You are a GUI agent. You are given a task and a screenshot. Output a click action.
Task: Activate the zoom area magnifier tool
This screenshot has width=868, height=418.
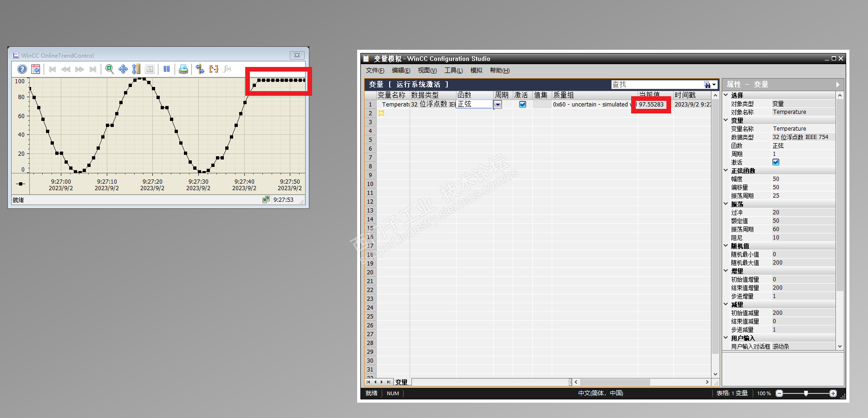click(110, 69)
